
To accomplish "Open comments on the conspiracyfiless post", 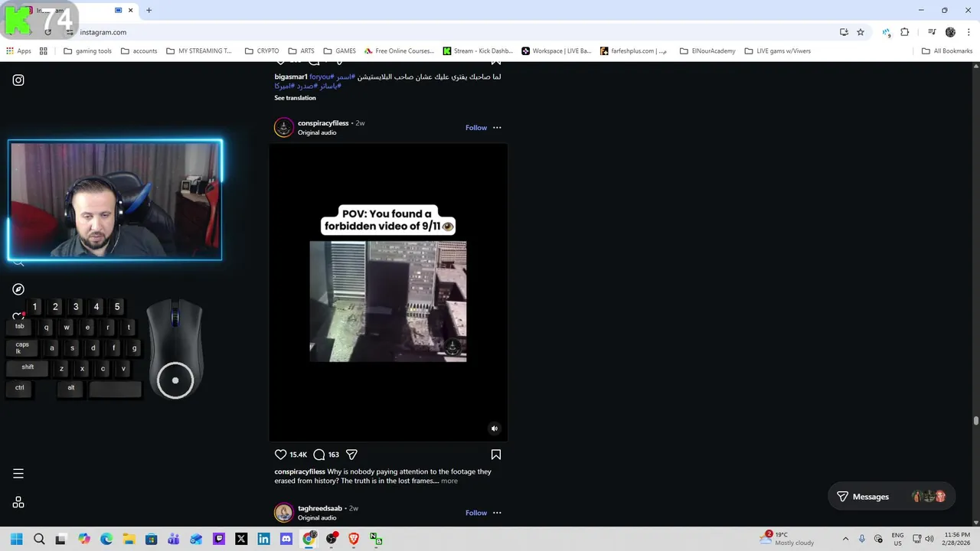I will point(319,455).
